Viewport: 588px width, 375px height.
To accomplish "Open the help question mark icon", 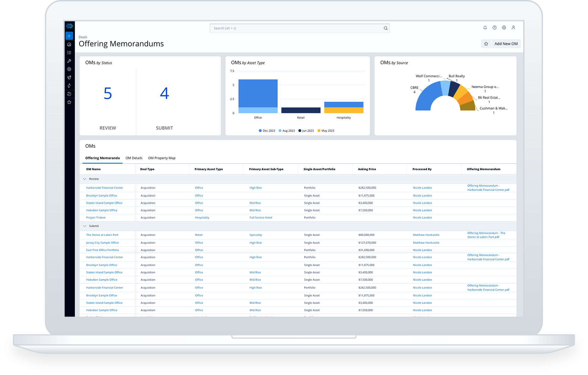I will [x=494, y=28].
